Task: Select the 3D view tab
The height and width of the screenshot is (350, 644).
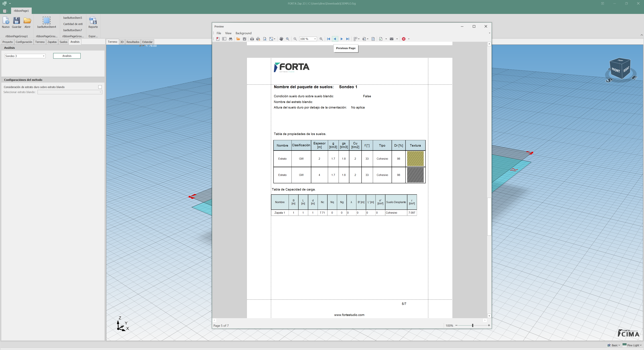Action: (122, 42)
